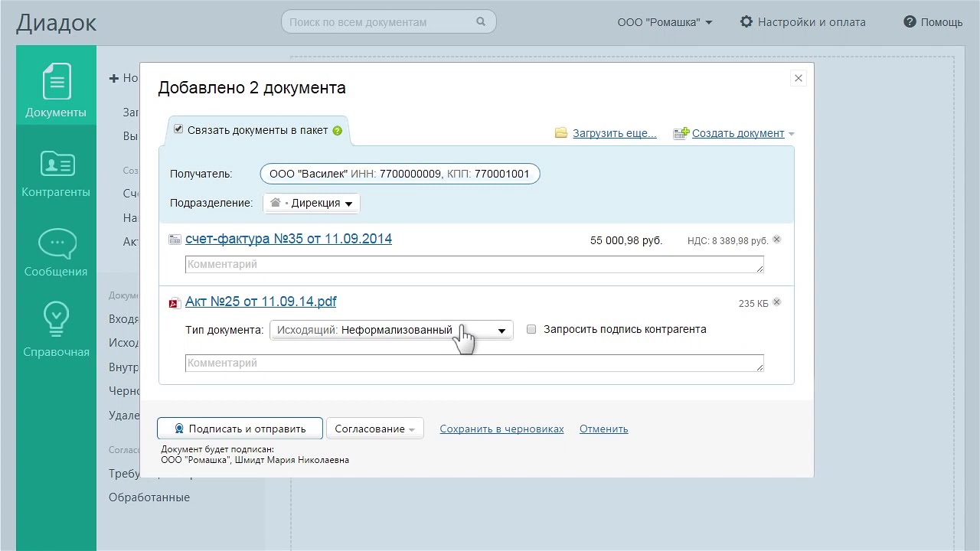The image size is (980, 551).
Task: Click the gear icon by Настройки и оплата
Action: 746,22
